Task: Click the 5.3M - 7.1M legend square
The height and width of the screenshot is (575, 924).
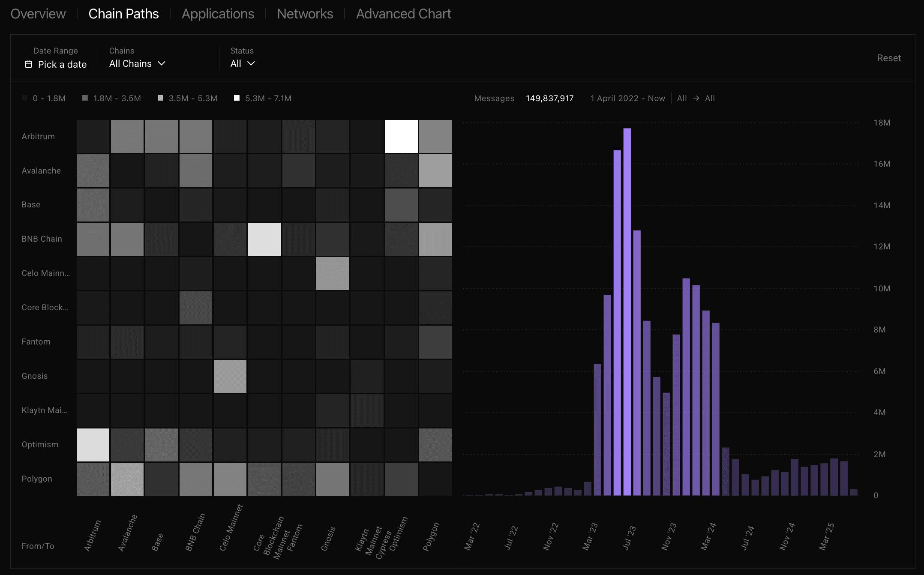Action: click(237, 98)
